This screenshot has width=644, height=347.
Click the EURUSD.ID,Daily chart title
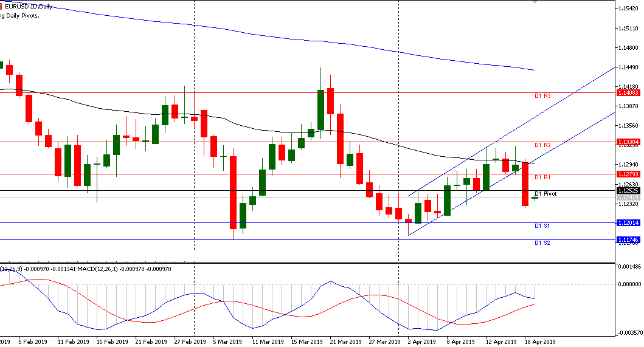29,7
